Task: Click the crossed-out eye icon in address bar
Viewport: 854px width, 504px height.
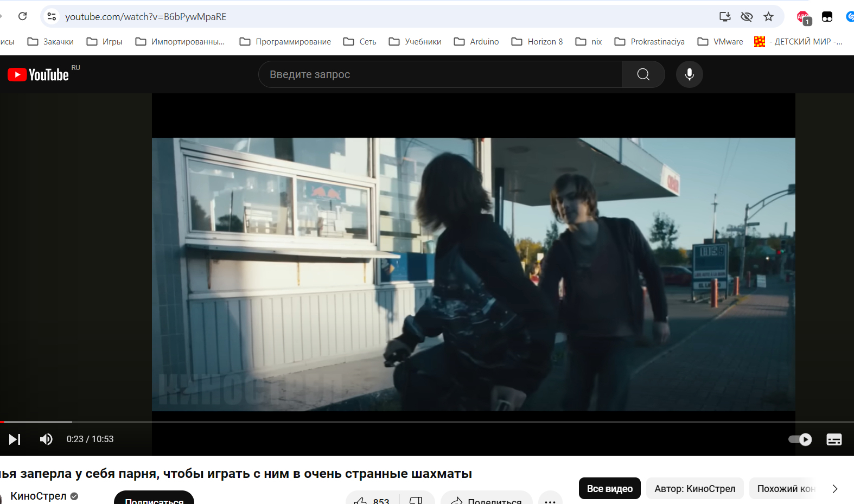Action: point(747,17)
